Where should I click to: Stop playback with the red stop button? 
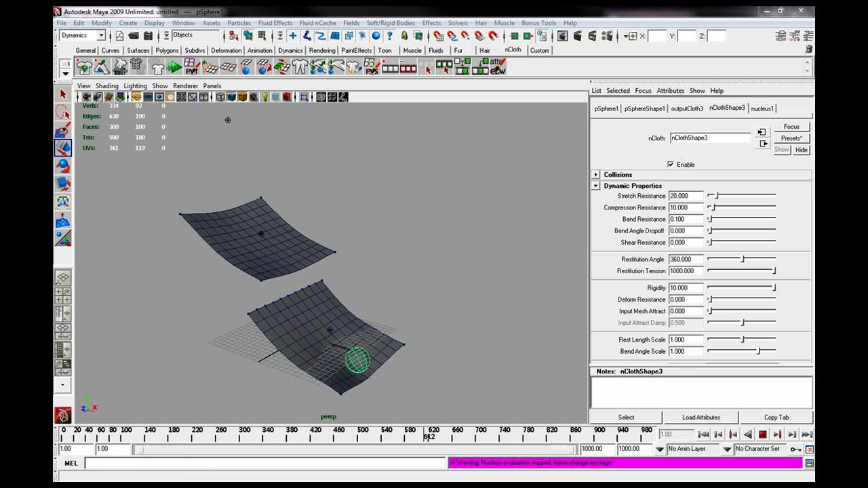point(762,434)
